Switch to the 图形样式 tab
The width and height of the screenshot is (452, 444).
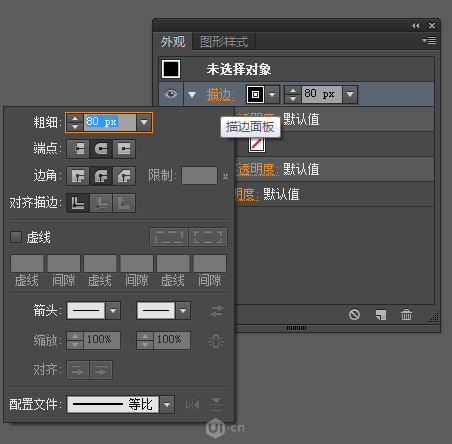tap(224, 42)
